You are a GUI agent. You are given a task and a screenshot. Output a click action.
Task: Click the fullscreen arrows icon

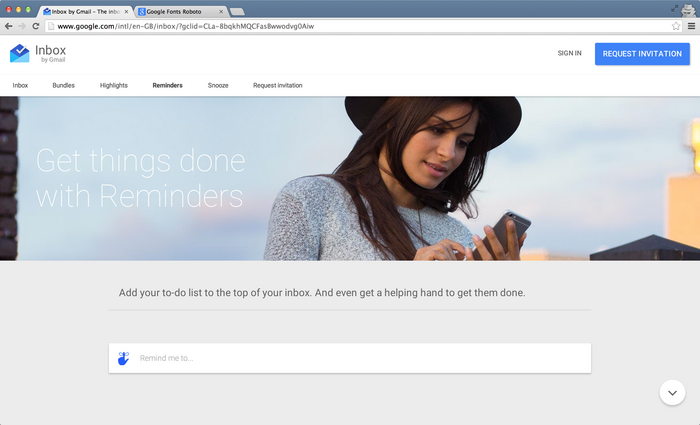tap(674, 8)
